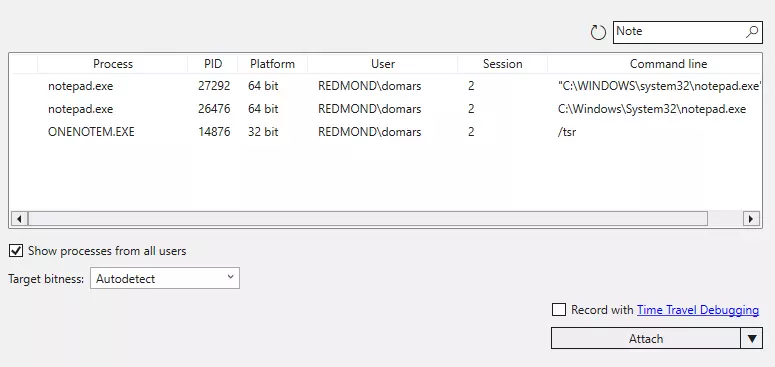Uncheck Show processes from all users

tap(16, 251)
